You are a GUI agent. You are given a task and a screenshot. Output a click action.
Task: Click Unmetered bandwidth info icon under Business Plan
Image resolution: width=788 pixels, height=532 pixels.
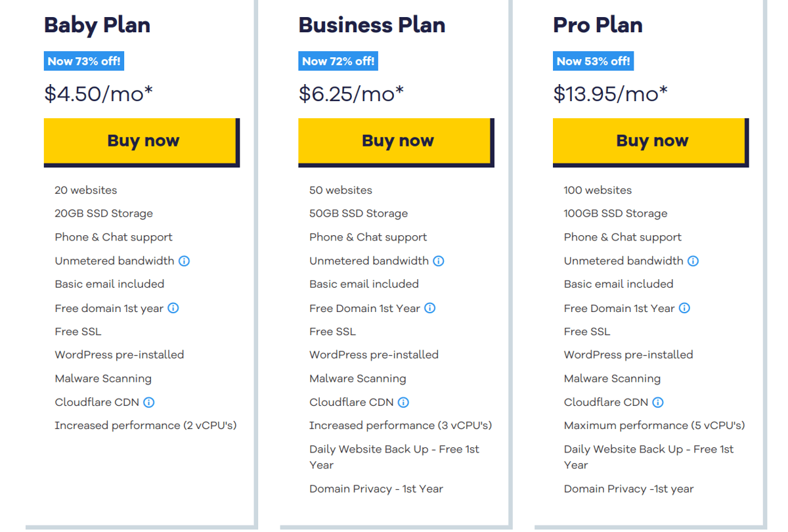point(439,261)
